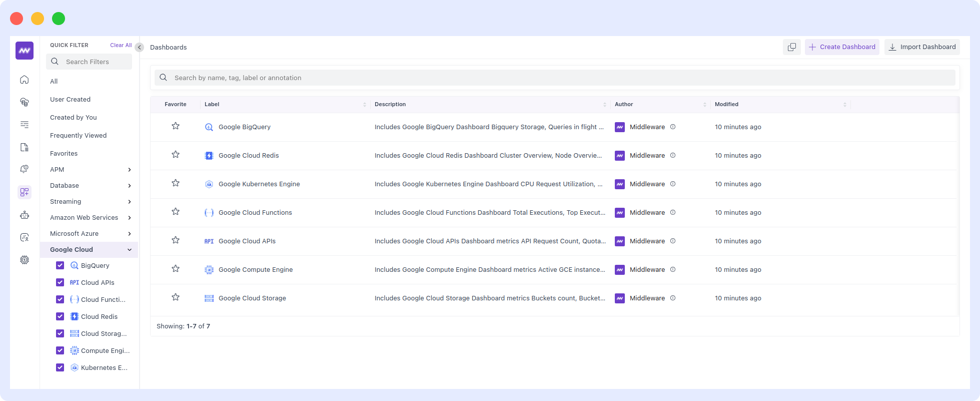The height and width of the screenshot is (401, 980).
Task: Click the dashboard search by name field
Action: coord(555,78)
